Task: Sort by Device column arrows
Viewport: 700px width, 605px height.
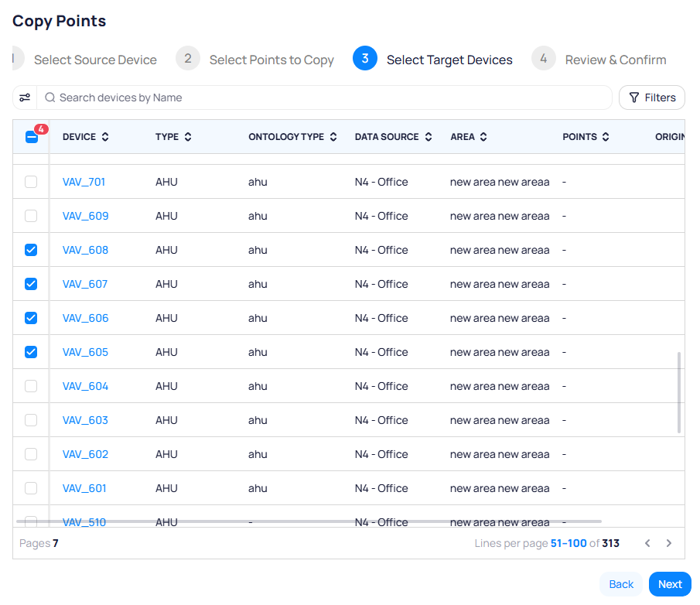Action: click(105, 137)
